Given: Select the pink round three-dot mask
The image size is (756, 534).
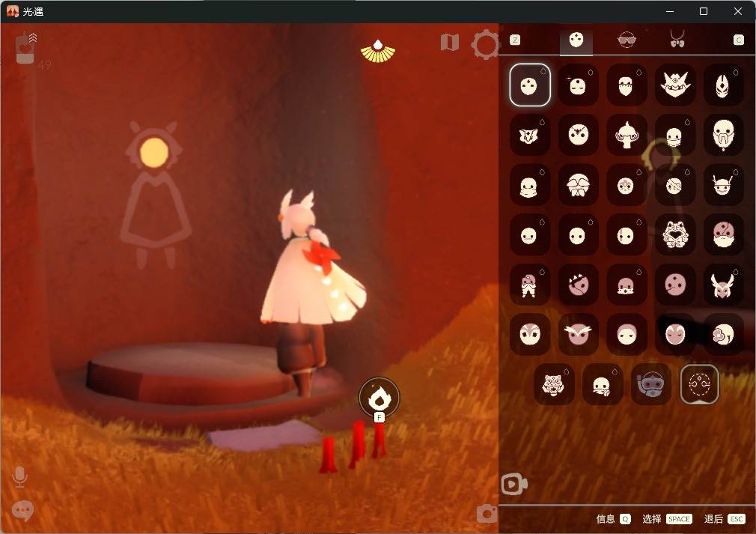Looking at the screenshot, I should [x=675, y=285].
